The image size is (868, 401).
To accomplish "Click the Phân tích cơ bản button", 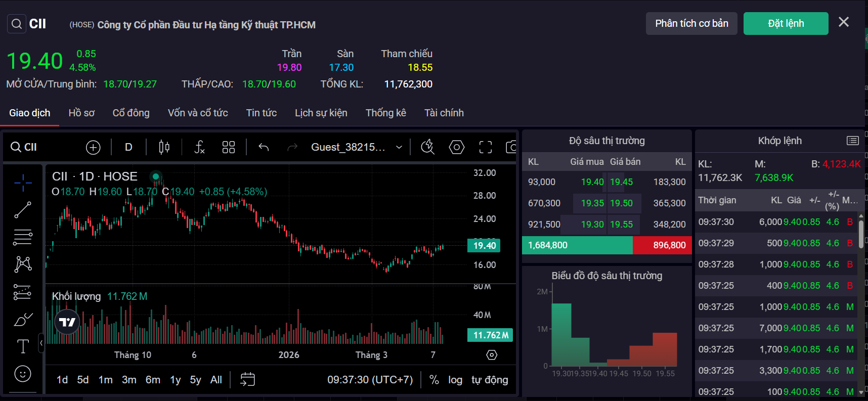I will click(x=691, y=24).
